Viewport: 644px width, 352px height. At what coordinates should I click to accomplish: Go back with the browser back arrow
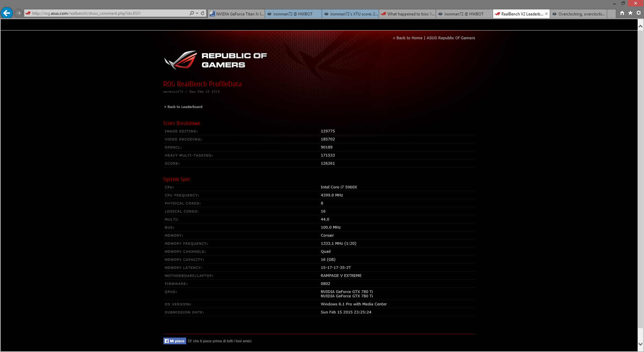tap(7, 13)
